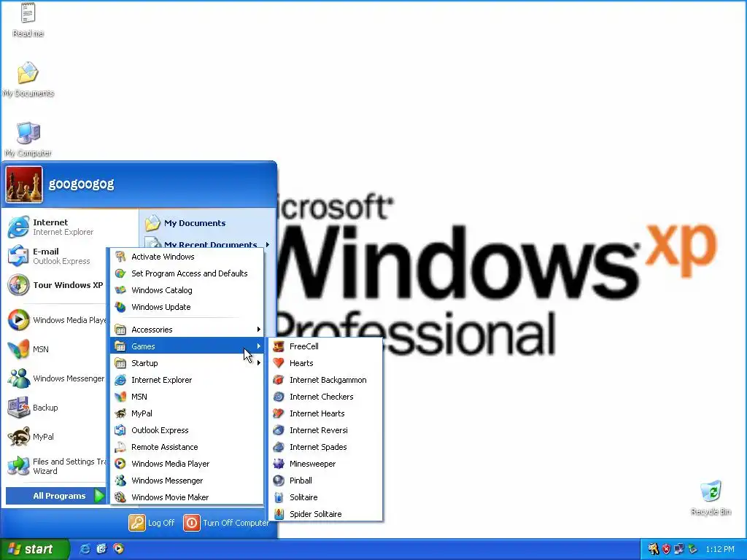The width and height of the screenshot is (747, 560).
Task: Click the system tray clock showing 1:12 PM
Action: (x=720, y=549)
